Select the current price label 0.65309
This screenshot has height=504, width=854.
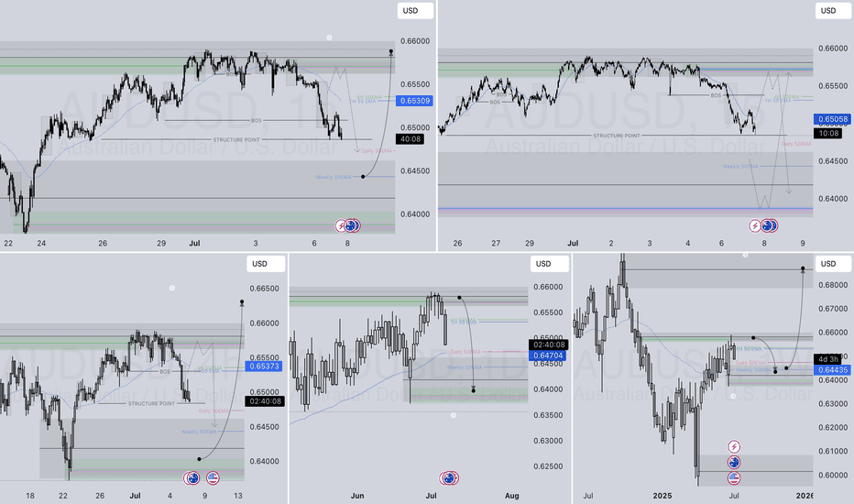[x=414, y=100]
